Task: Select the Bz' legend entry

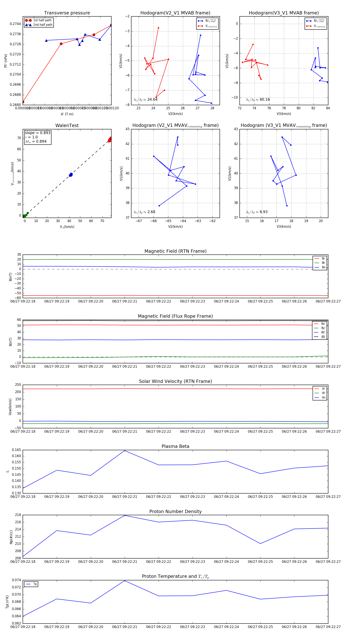Action: click(x=320, y=332)
